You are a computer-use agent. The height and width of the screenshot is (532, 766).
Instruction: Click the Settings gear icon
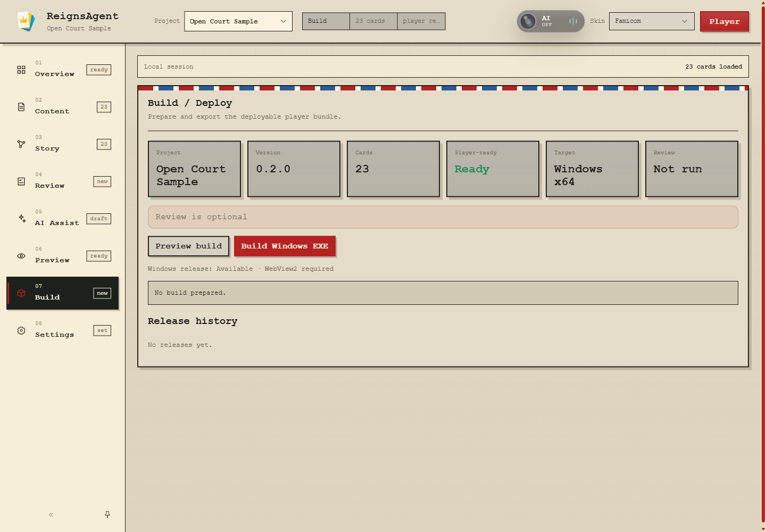point(21,330)
